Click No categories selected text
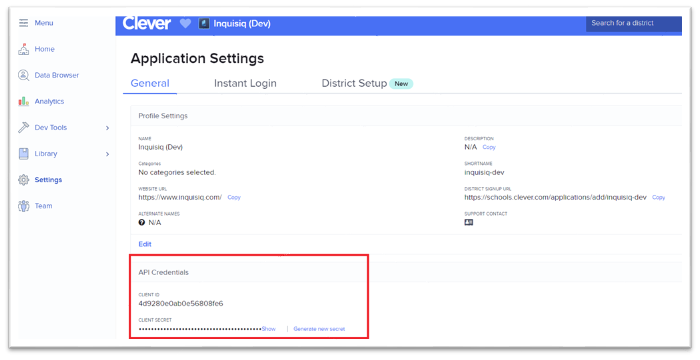Image resolution: width=700 pixels, height=360 pixels. click(177, 172)
